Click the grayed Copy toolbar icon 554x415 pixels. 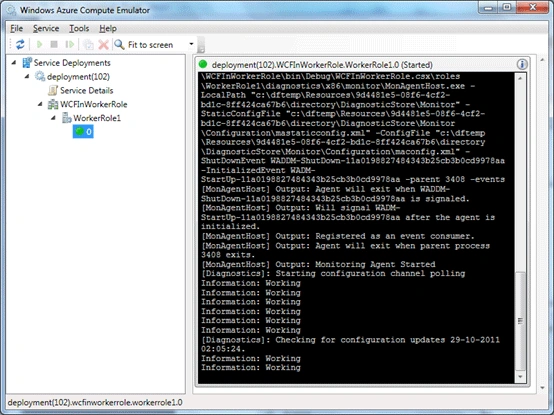(88, 45)
